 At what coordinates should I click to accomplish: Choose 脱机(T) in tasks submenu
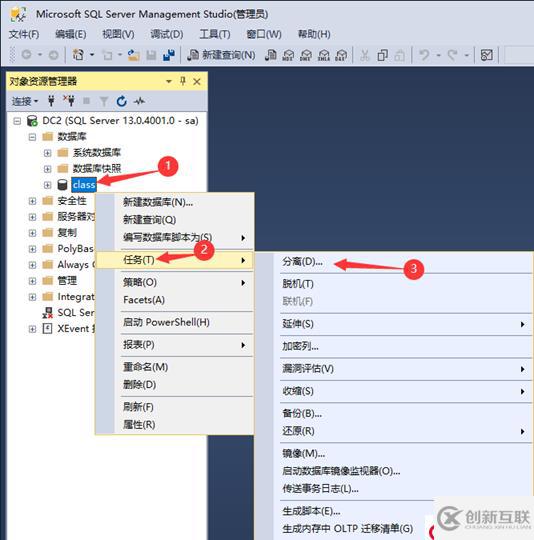pos(394,284)
